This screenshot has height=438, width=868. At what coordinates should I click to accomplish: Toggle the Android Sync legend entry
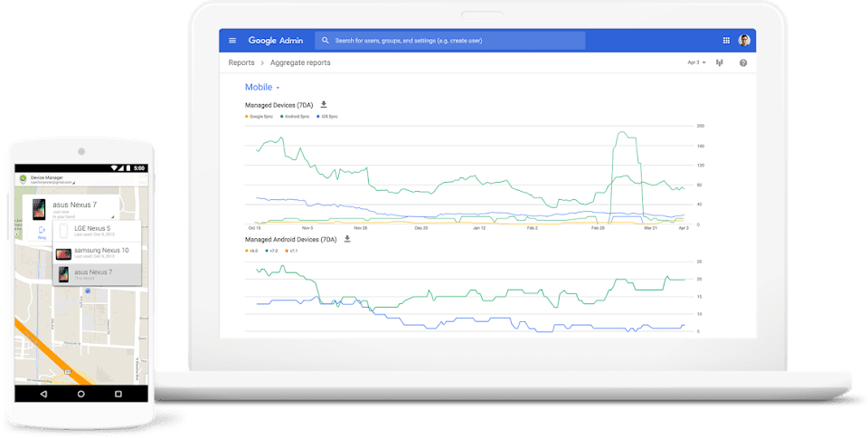tap(295, 117)
